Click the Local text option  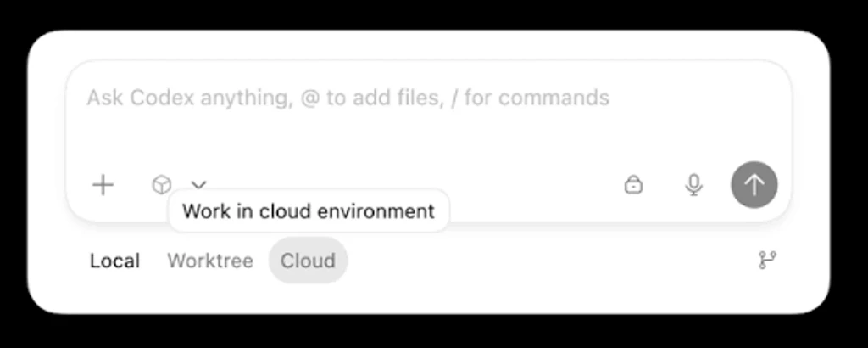pyautogui.click(x=115, y=261)
